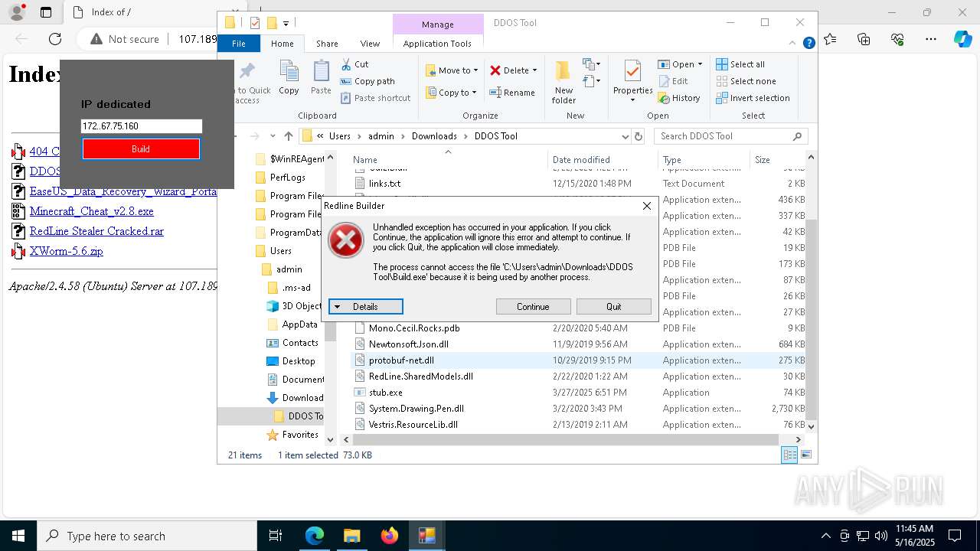980x551 pixels.
Task: Click Copy path in ribbon
Action: (367, 81)
